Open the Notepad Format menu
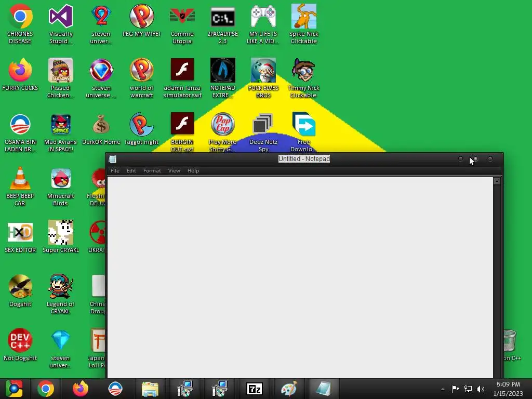Viewport: 532px width, 399px height. pos(152,170)
